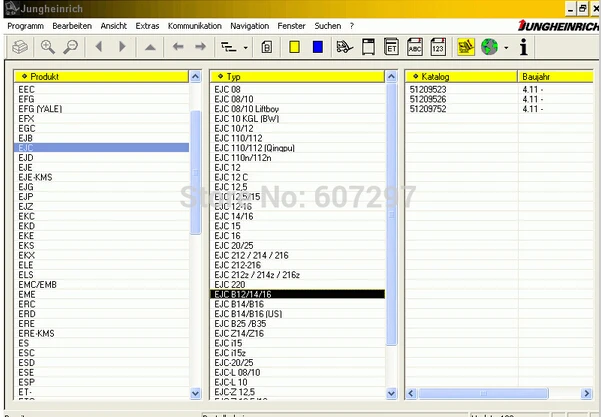Viewport: 601px width, 417px height.
Task: Select type EJC Z14/Z16
Action: click(297, 333)
